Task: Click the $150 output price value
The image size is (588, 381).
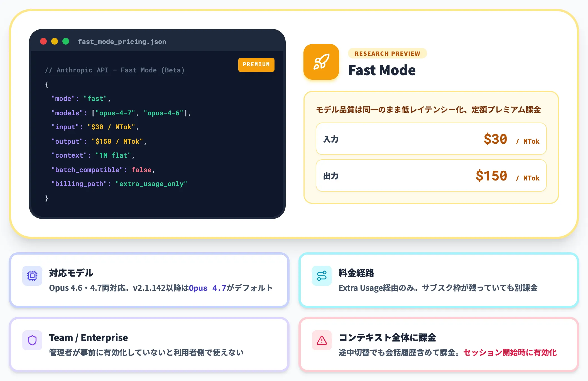Action: click(491, 175)
